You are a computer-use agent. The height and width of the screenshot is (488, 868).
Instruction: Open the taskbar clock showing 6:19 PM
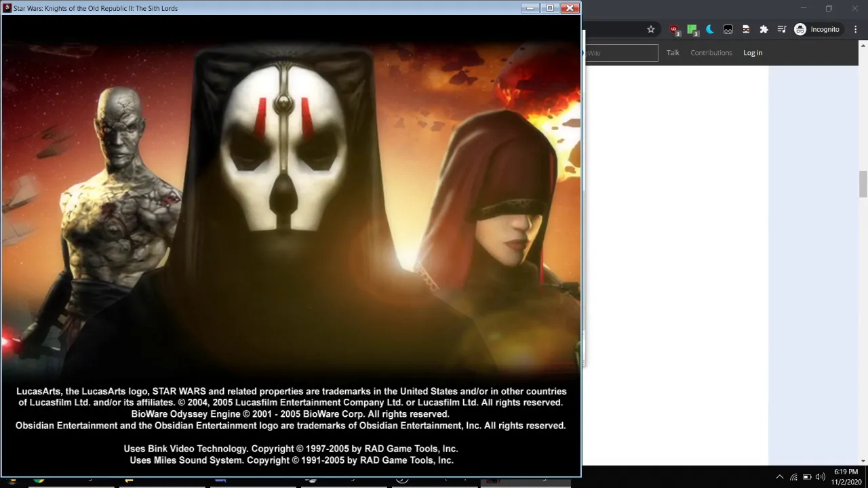coord(846,476)
